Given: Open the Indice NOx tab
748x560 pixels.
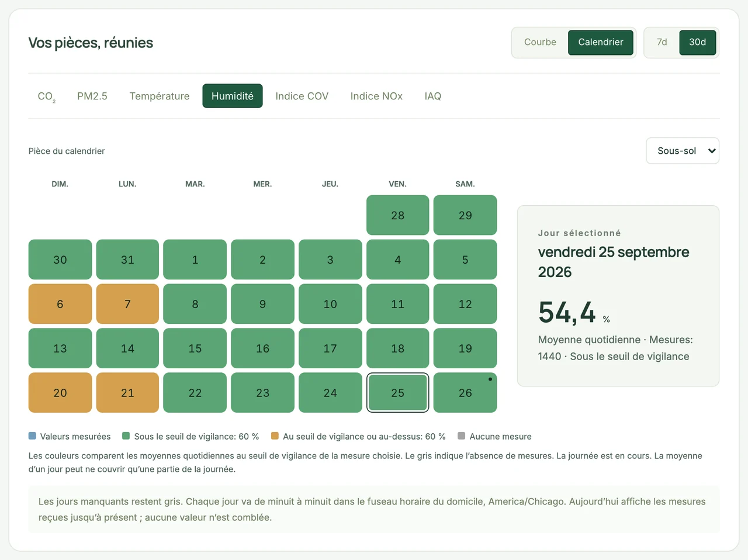Looking at the screenshot, I should click(376, 96).
